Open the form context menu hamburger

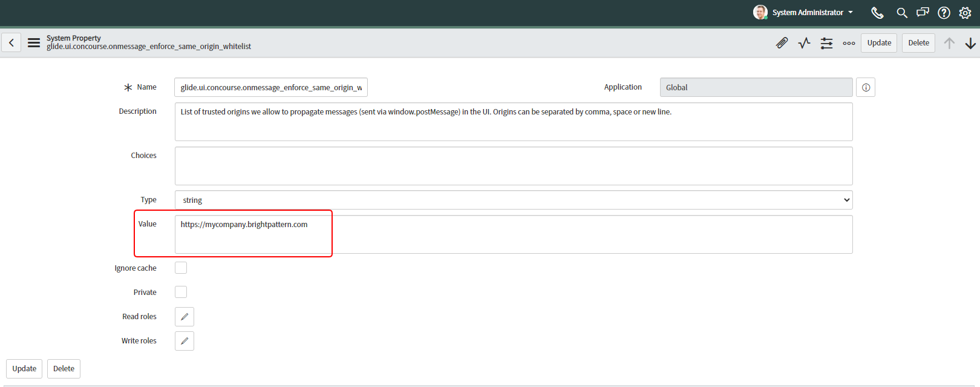pyautogui.click(x=34, y=42)
